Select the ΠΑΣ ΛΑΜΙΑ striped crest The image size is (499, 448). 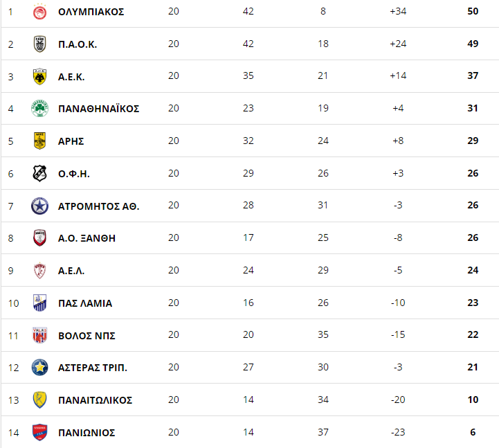(x=39, y=303)
